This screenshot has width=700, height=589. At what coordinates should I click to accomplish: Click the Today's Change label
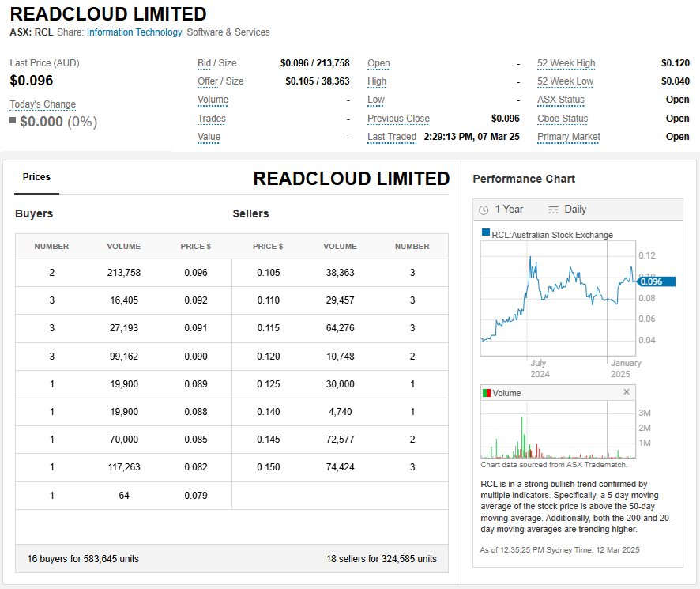point(43,104)
